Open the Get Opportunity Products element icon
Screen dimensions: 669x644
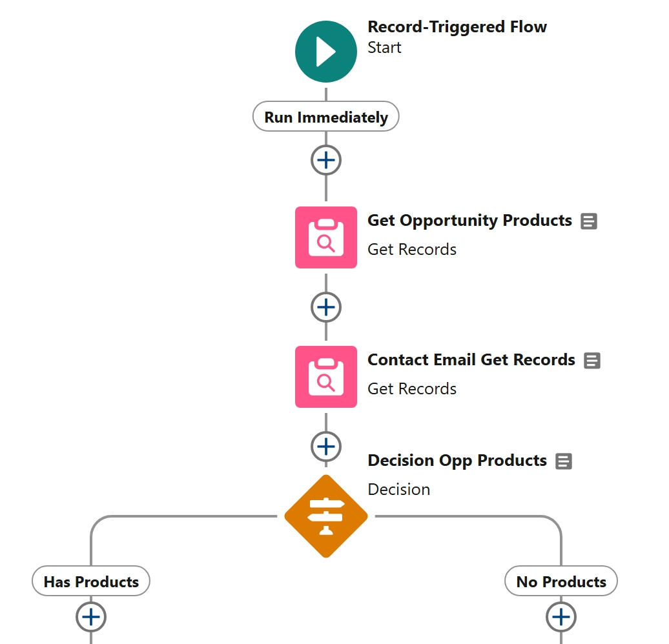tap(325, 237)
